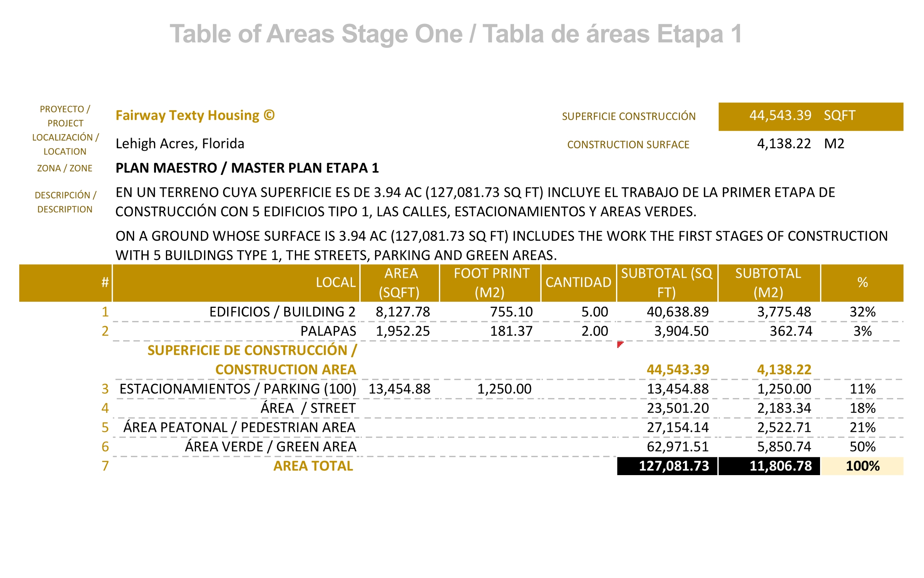Select the Fairway Texty Housing project title
Viewport: 924px width, 578px height.
(x=195, y=115)
